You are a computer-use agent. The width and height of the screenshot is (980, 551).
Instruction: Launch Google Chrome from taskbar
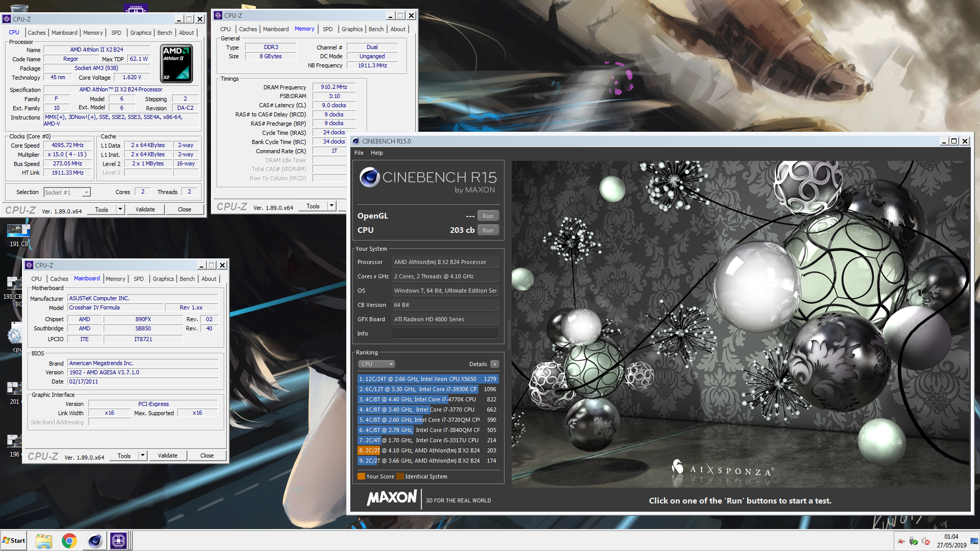click(69, 541)
